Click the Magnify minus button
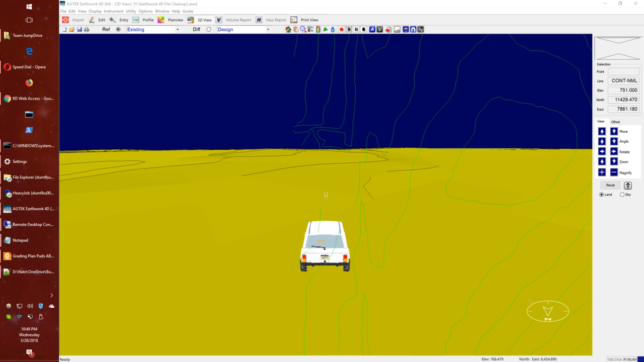The image size is (644, 362). (614, 172)
